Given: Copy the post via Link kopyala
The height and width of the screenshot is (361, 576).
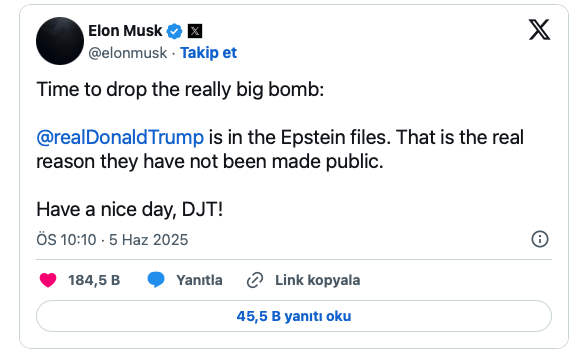Looking at the screenshot, I should [317, 280].
